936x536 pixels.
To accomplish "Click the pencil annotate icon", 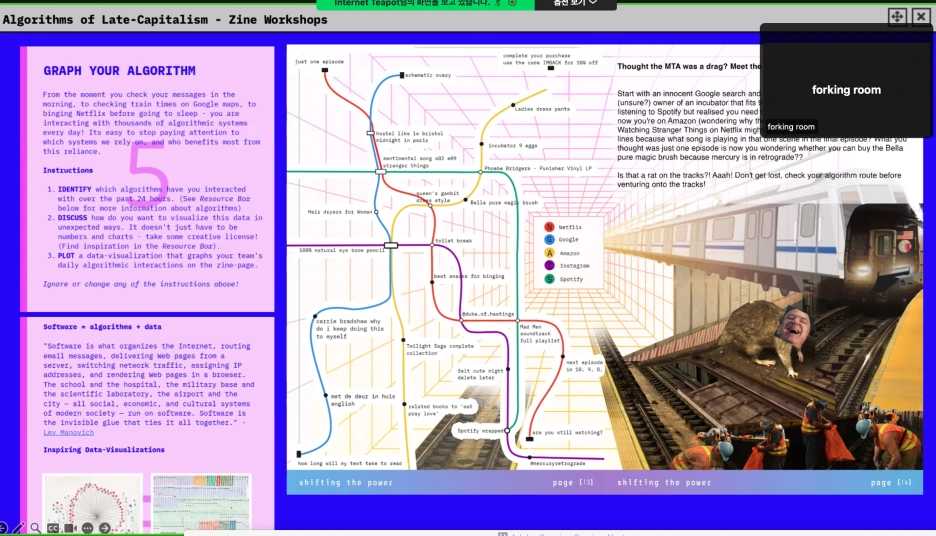I will click(19, 528).
